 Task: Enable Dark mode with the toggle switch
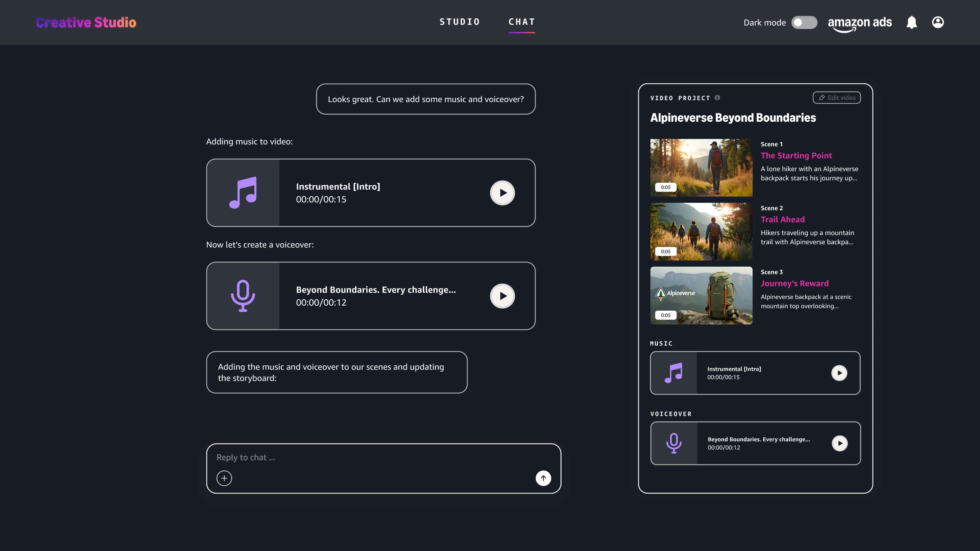(804, 22)
